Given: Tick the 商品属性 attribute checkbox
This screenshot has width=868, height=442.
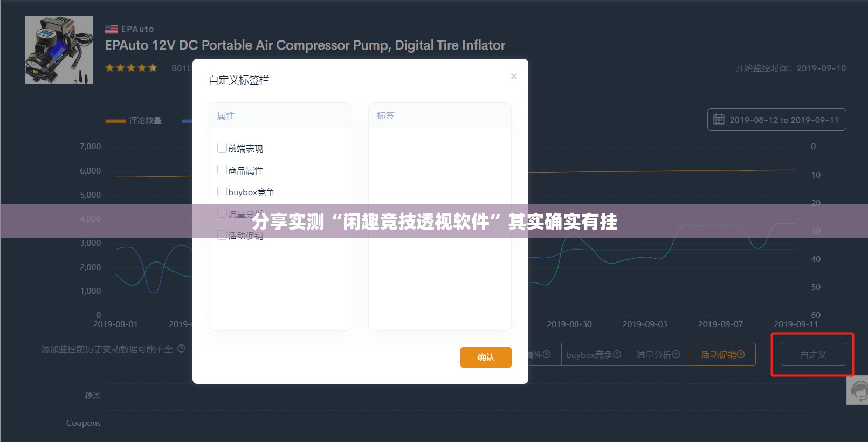Looking at the screenshot, I should (x=222, y=170).
